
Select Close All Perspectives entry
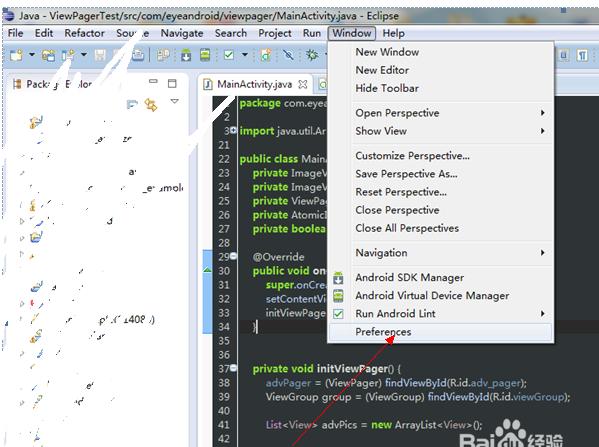tap(441, 228)
